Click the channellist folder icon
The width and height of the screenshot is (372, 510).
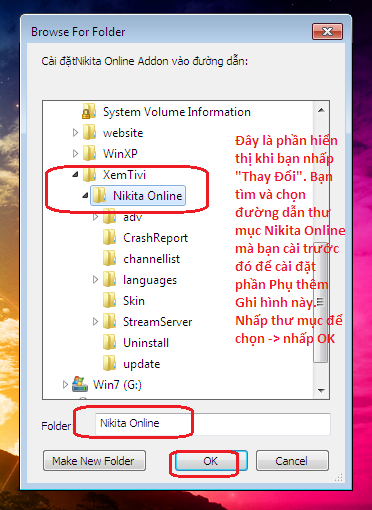click(109, 259)
